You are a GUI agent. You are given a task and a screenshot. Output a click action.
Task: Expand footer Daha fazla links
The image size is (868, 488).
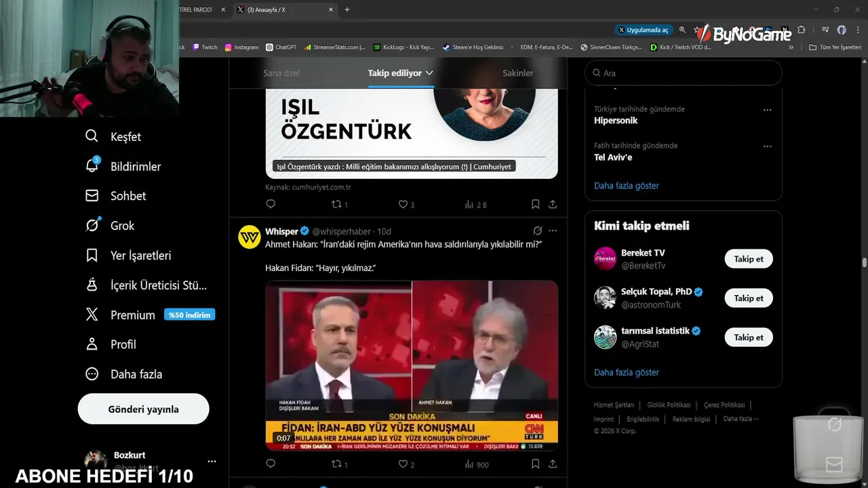coord(741,419)
